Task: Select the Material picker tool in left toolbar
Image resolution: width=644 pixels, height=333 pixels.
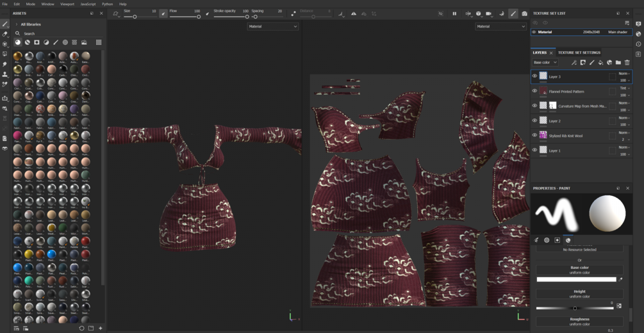Action: 5,84
